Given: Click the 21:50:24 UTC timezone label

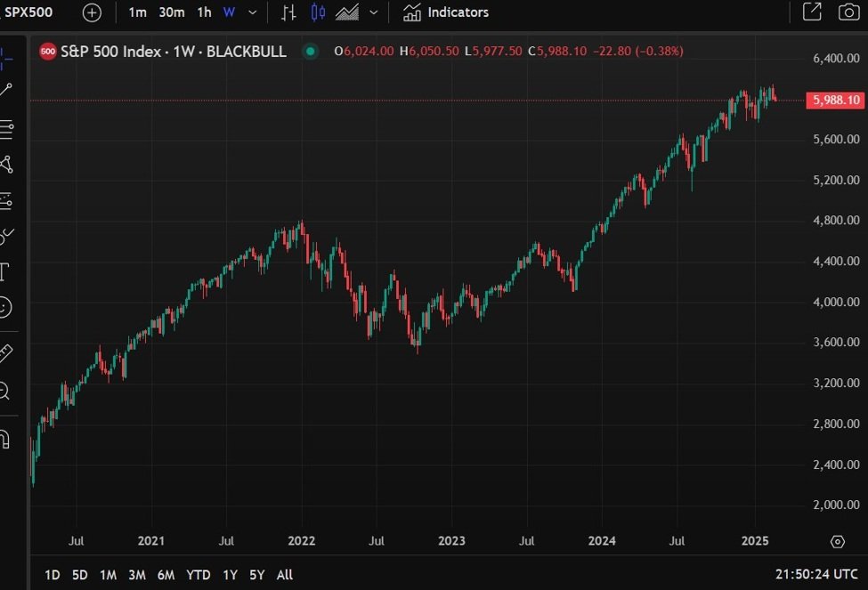Looking at the screenshot, I should click(x=815, y=575).
